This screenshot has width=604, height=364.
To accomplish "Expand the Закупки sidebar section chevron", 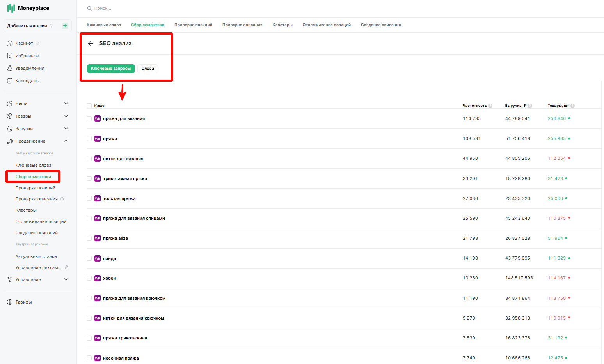I will click(66, 129).
